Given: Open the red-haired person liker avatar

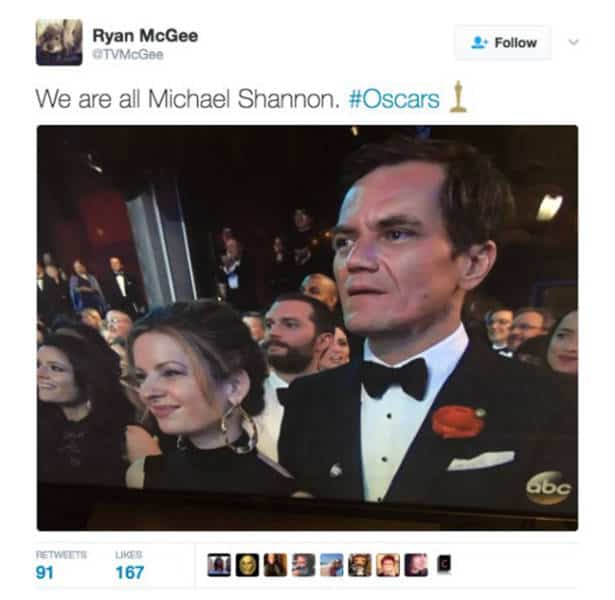Looking at the screenshot, I should pos(388,565).
